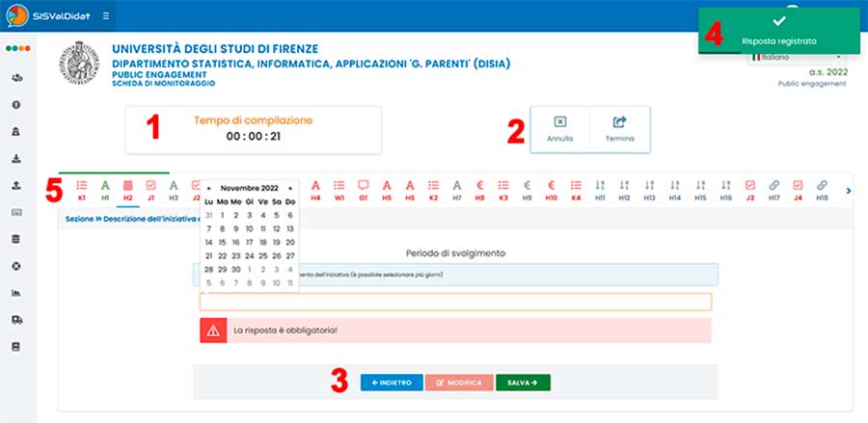Select the K1 question tab

(82, 189)
